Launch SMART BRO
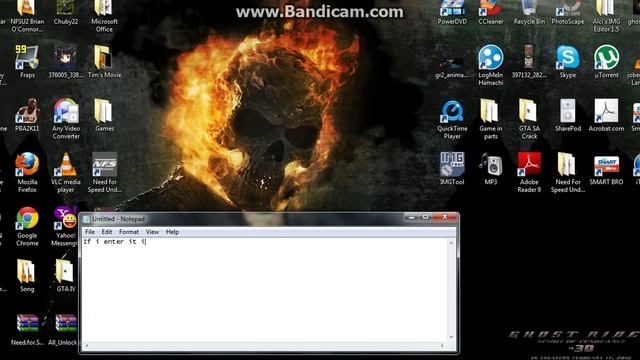 click(x=606, y=168)
